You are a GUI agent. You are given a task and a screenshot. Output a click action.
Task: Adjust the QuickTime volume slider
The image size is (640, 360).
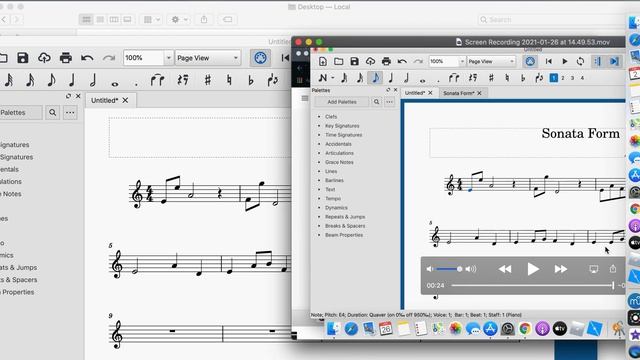[448, 269]
